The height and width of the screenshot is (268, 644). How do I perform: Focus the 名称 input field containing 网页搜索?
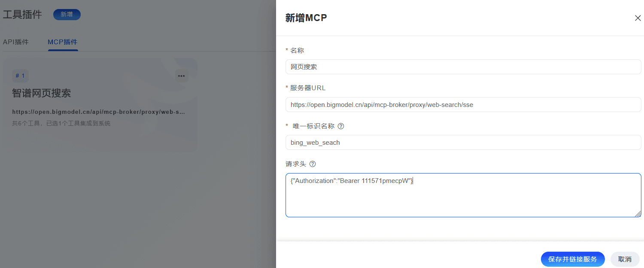(463, 67)
